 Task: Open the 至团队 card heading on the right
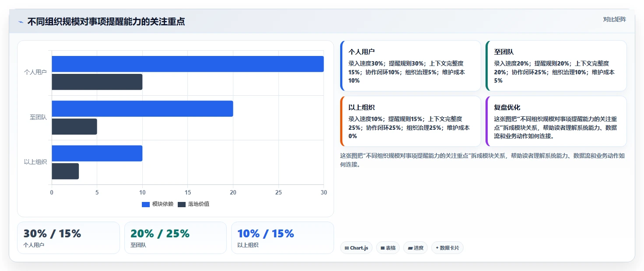(504, 52)
